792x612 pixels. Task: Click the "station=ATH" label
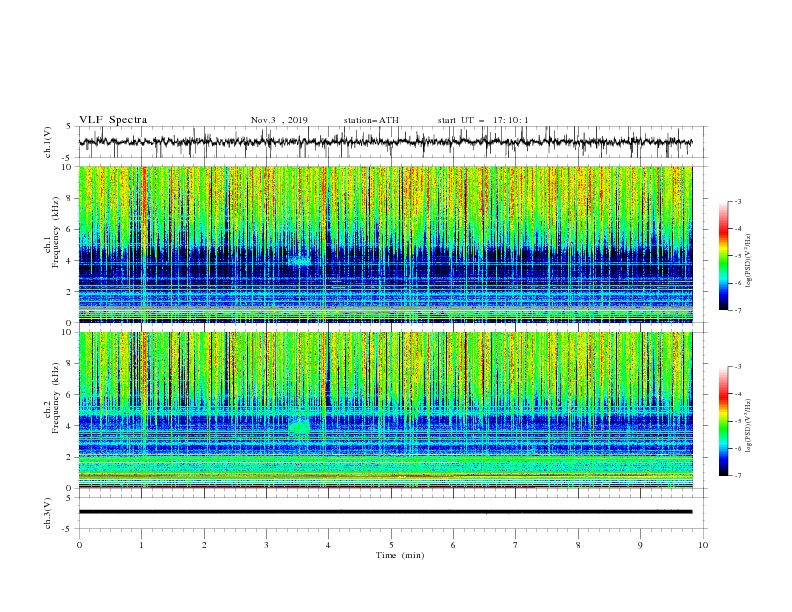pos(371,120)
